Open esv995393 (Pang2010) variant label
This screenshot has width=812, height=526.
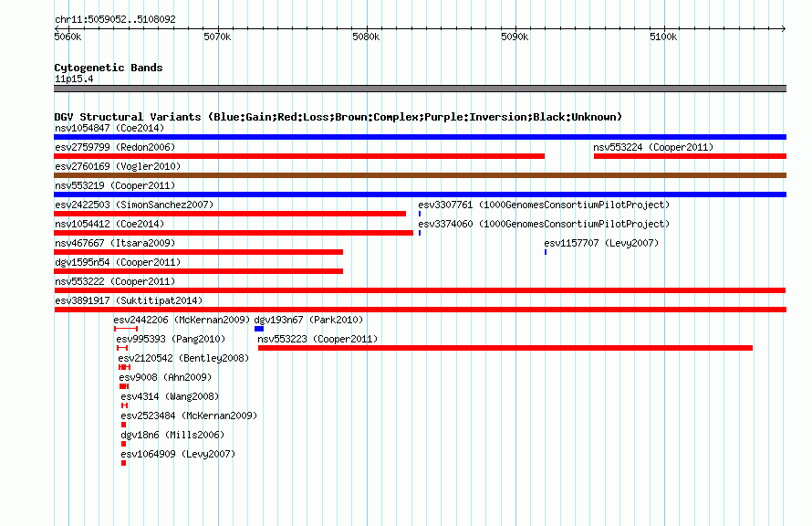[x=171, y=339]
